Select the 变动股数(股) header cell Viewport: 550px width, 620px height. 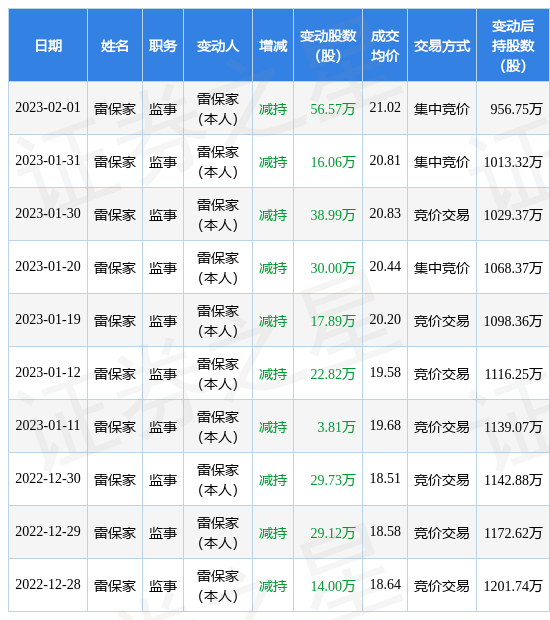[328, 46]
